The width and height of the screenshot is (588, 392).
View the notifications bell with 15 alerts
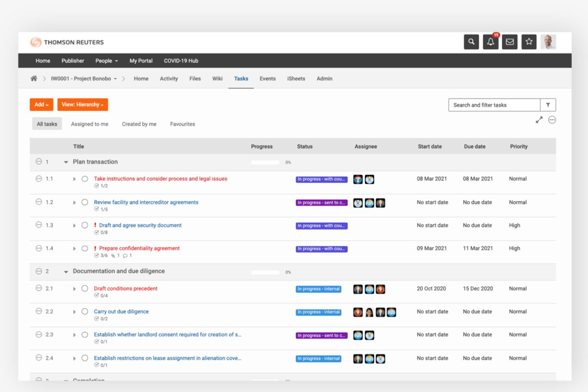pyautogui.click(x=490, y=42)
